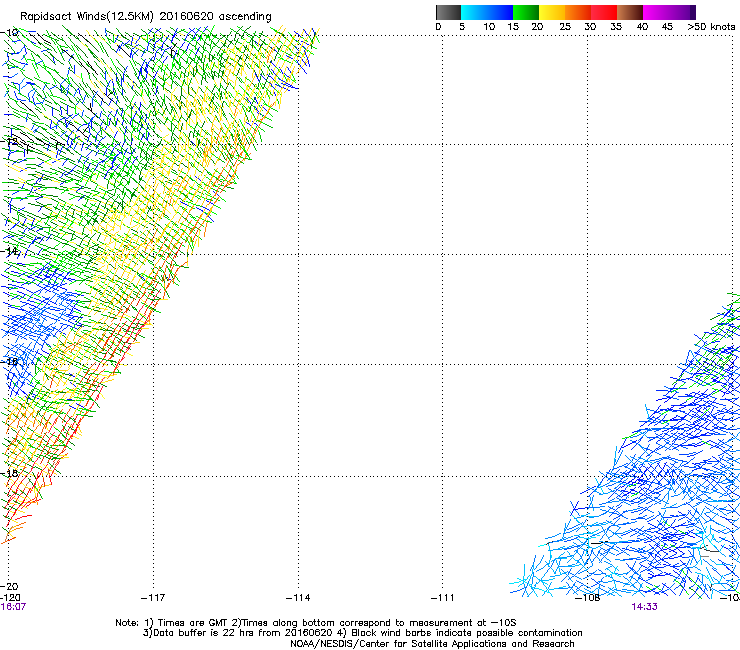Image resolution: width=740 pixels, height=650 pixels.
Task: Pick the orange 25-30 knots legend segment
Action: (x=578, y=12)
